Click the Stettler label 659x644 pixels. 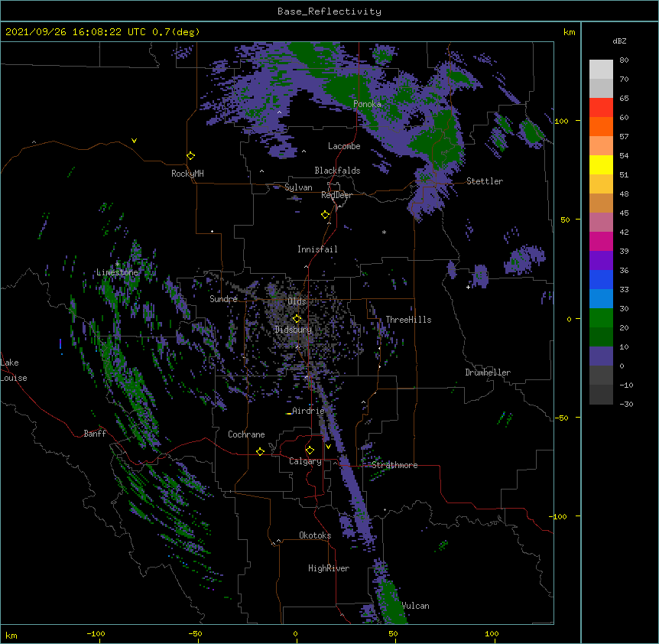(x=485, y=181)
